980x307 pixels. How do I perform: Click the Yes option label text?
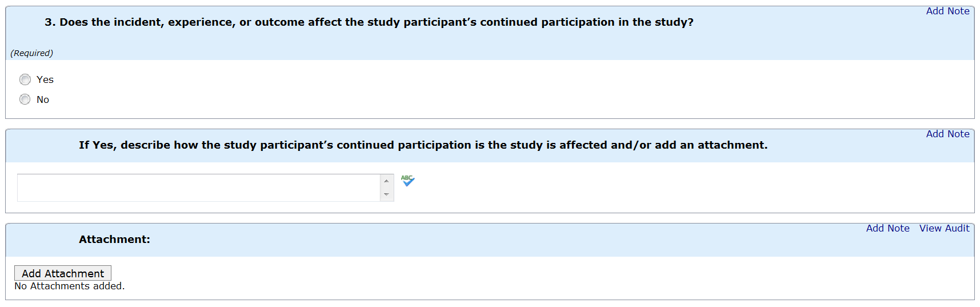pos(45,79)
